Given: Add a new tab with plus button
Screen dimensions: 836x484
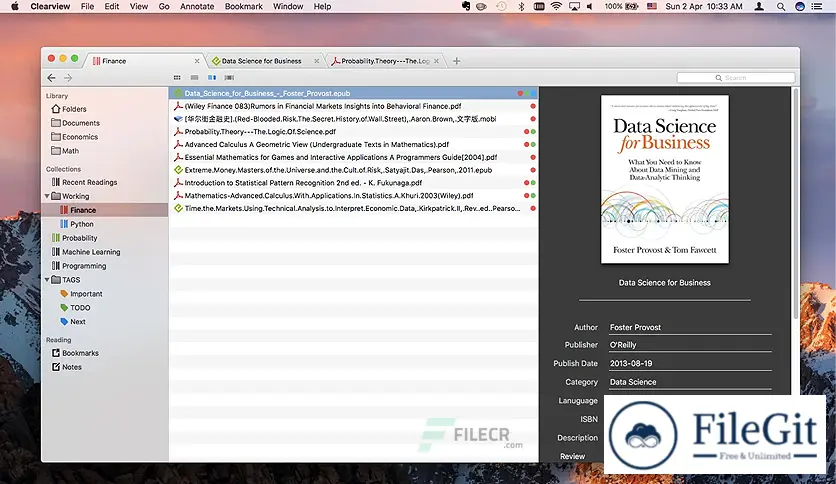Looking at the screenshot, I should pos(456,61).
